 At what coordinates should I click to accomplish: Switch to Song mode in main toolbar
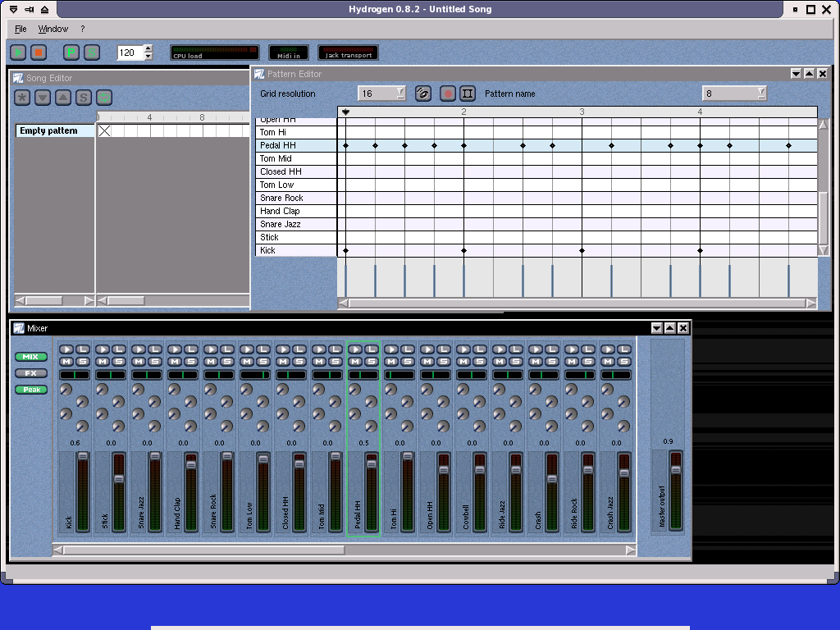tap(92, 52)
